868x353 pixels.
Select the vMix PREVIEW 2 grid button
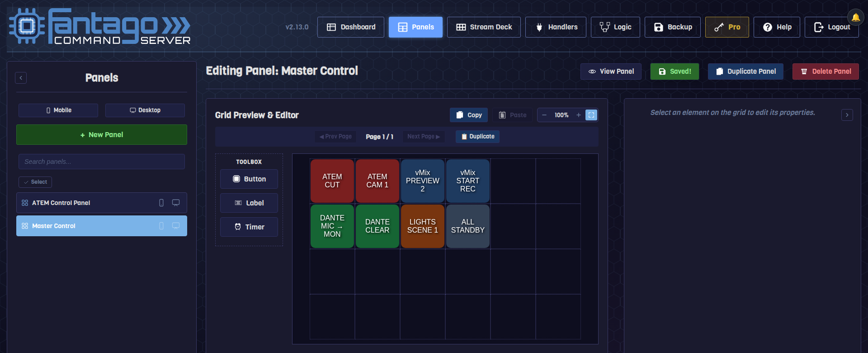(423, 181)
